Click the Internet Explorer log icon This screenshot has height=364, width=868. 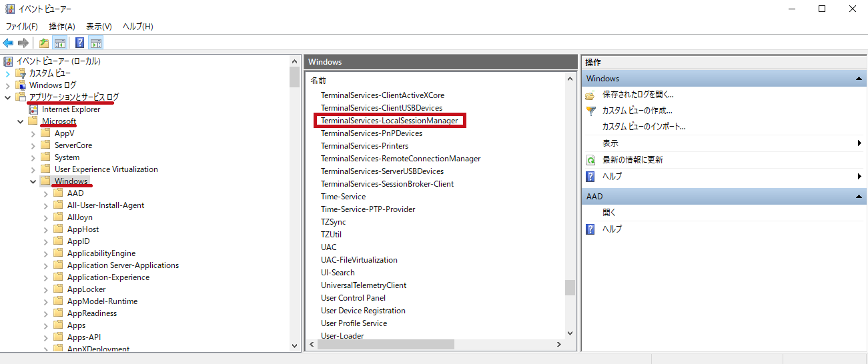(x=33, y=109)
